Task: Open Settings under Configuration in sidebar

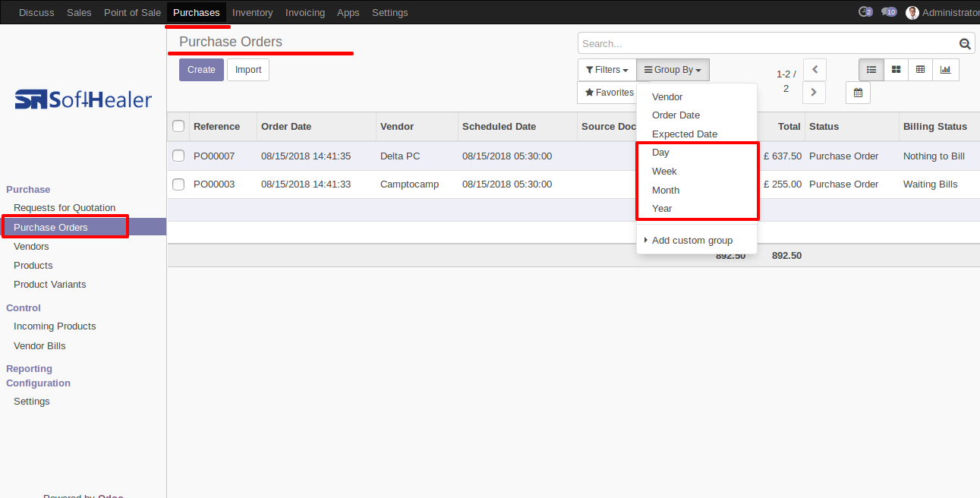Action: coord(32,401)
